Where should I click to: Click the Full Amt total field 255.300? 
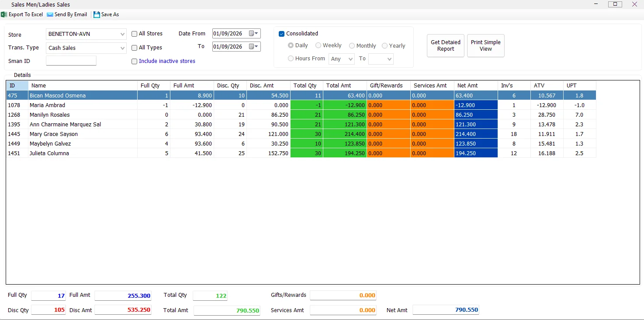click(x=123, y=296)
